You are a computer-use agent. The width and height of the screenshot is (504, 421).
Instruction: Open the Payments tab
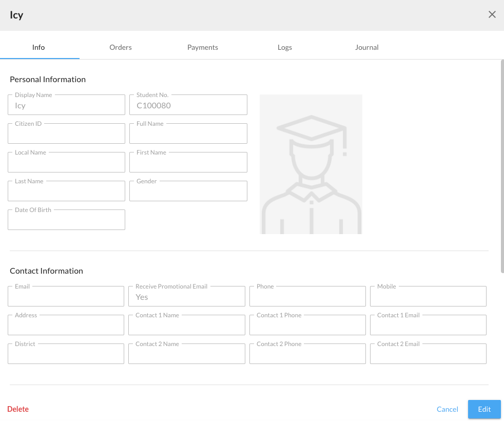click(x=203, y=47)
